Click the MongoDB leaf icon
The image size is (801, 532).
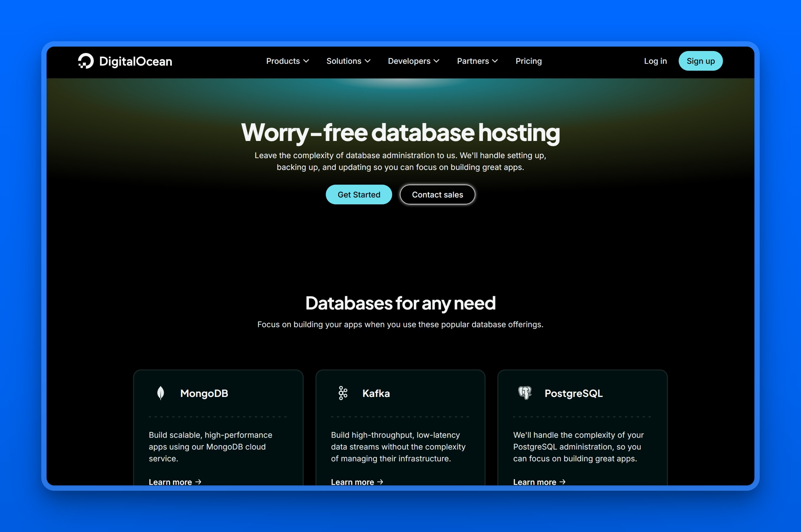(161, 393)
